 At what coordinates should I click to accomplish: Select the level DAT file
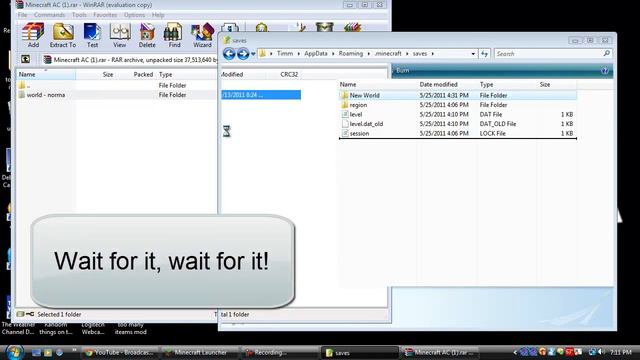click(458, 114)
